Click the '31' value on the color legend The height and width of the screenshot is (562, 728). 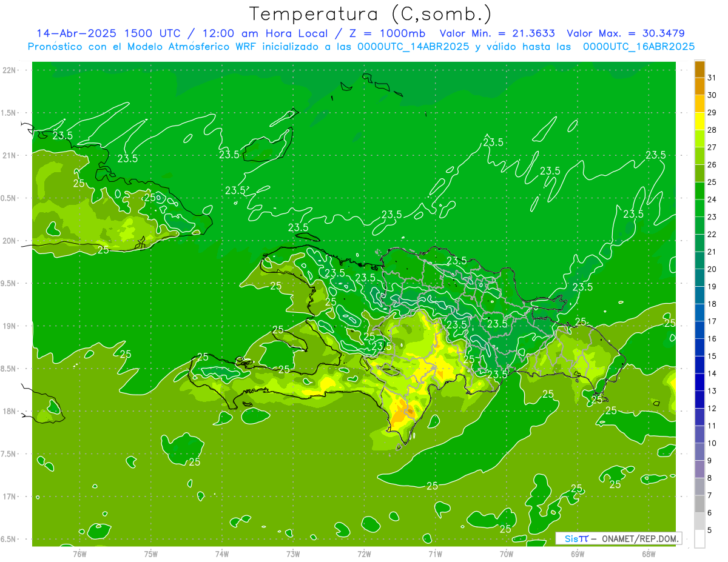[712, 78]
